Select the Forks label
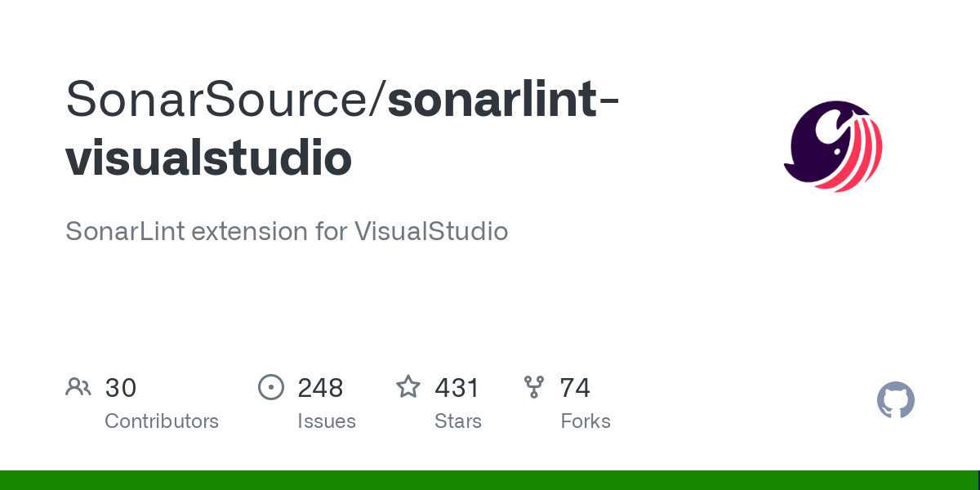980x490 pixels. (586, 421)
